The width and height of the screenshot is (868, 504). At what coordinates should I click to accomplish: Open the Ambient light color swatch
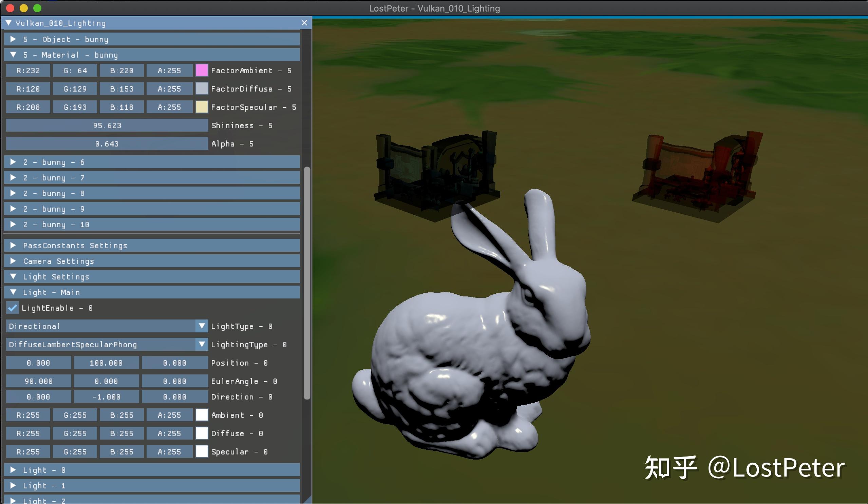click(x=202, y=415)
